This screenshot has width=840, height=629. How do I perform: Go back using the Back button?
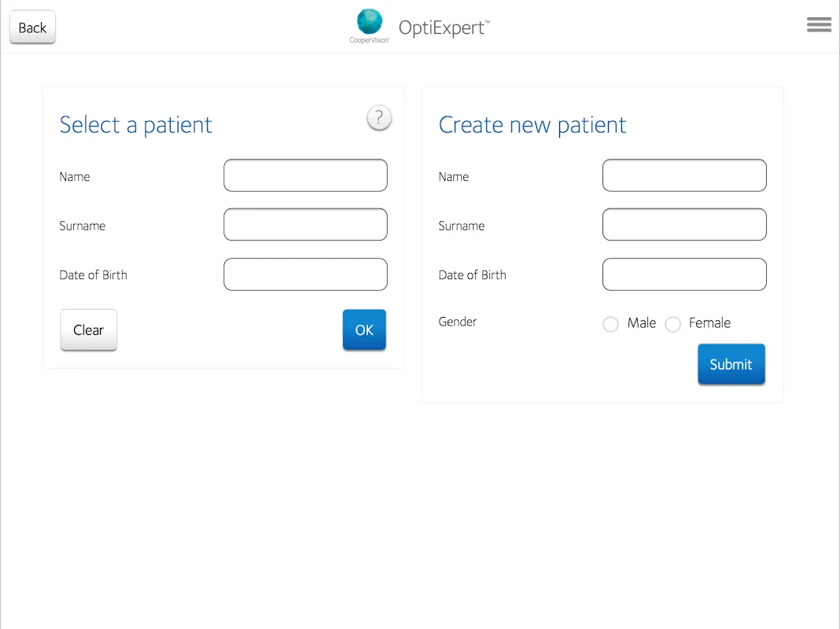(33, 28)
